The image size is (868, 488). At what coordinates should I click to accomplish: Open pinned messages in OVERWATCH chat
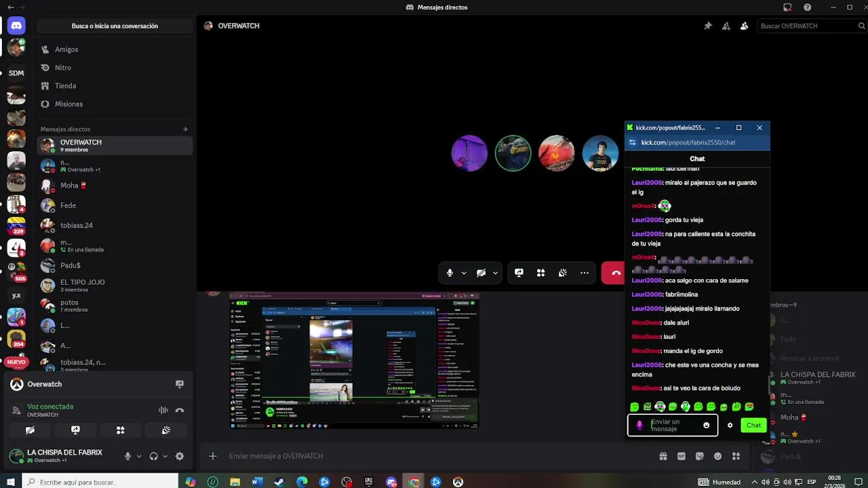click(x=708, y=26)
